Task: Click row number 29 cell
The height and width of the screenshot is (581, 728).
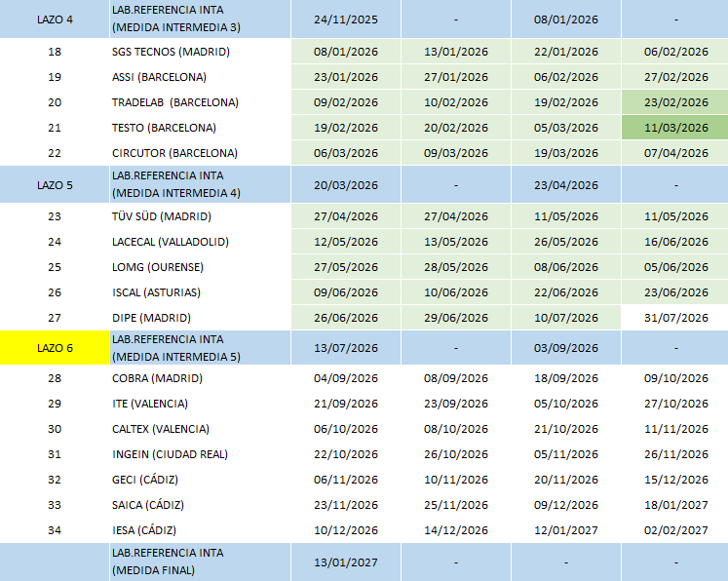Action: click(x=55, y=404)
